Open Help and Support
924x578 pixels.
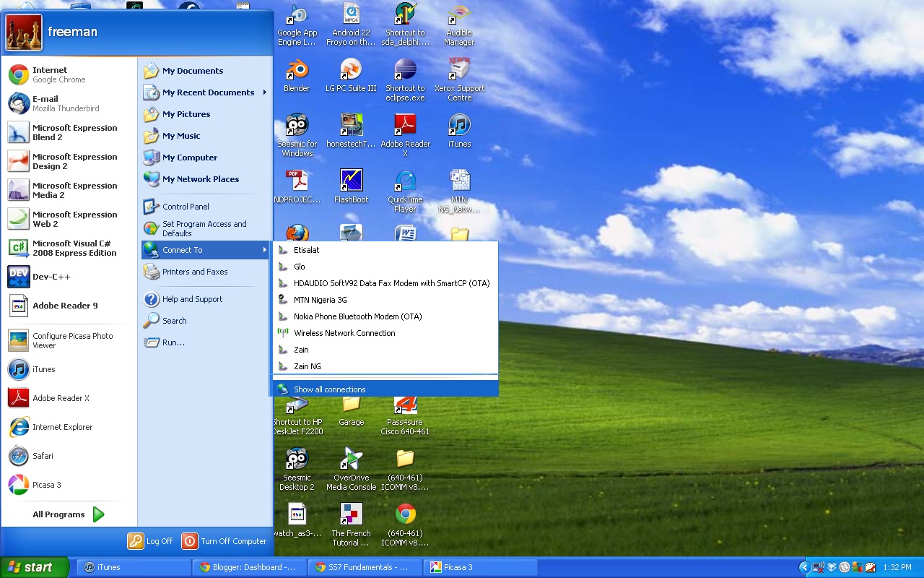pyautogui.click(x=205, y=299)
